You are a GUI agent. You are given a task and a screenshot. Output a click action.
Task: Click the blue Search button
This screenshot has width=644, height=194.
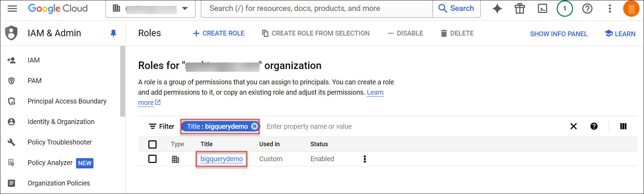coord(456,9)
